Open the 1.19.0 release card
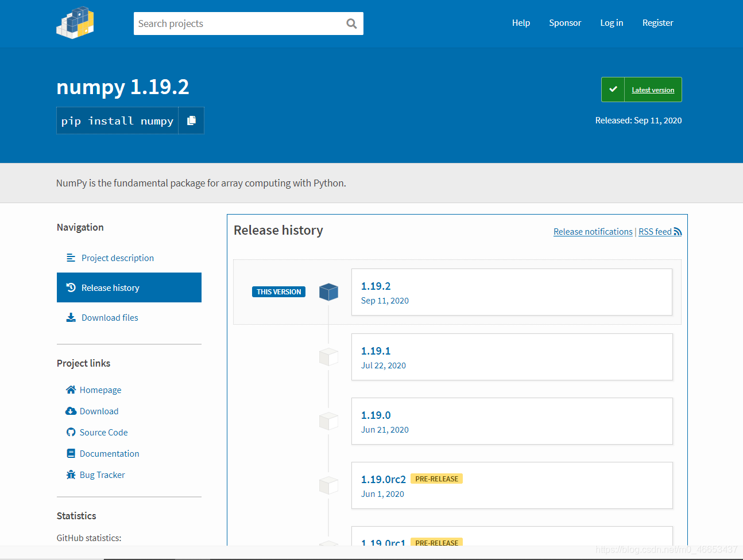This screenshot has height=560, width=743. coord(512,421)
